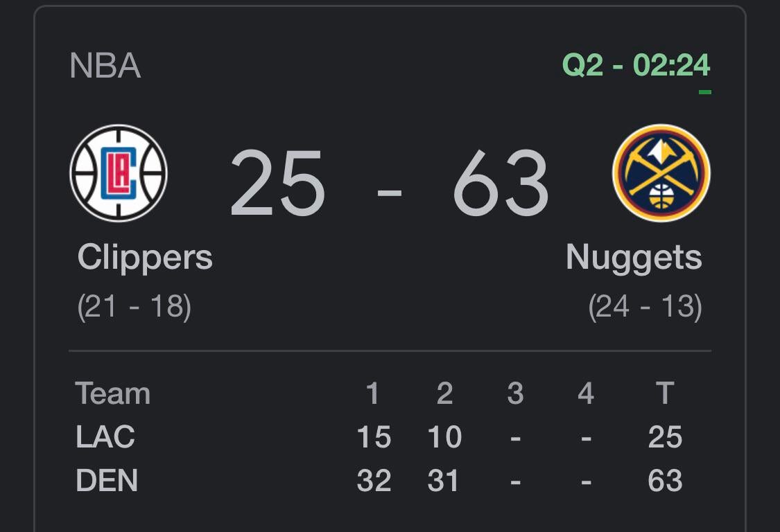Click the Clippers record (21 - 18)
Viewport: 780px width, 532px height.
(135, 307)
